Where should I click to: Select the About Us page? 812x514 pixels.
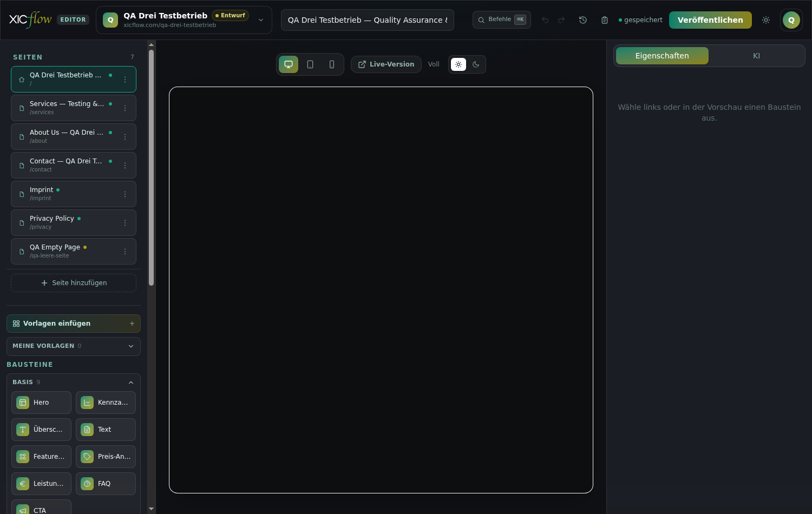click(x=74, y=137)
